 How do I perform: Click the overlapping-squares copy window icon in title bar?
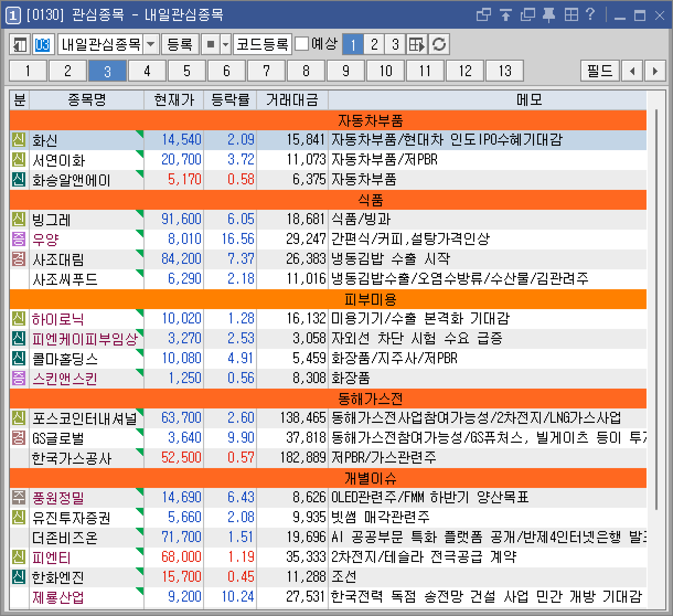[527, 15]
